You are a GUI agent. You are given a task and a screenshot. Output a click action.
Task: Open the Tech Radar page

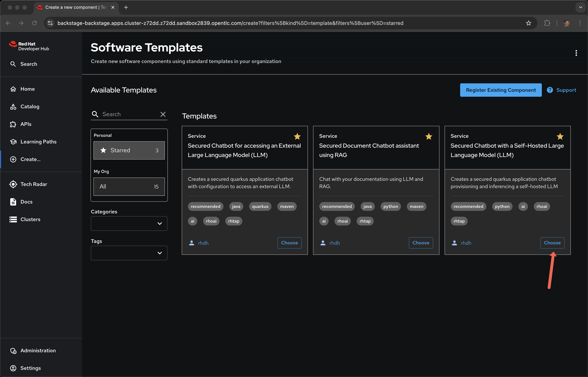point(34,184)
